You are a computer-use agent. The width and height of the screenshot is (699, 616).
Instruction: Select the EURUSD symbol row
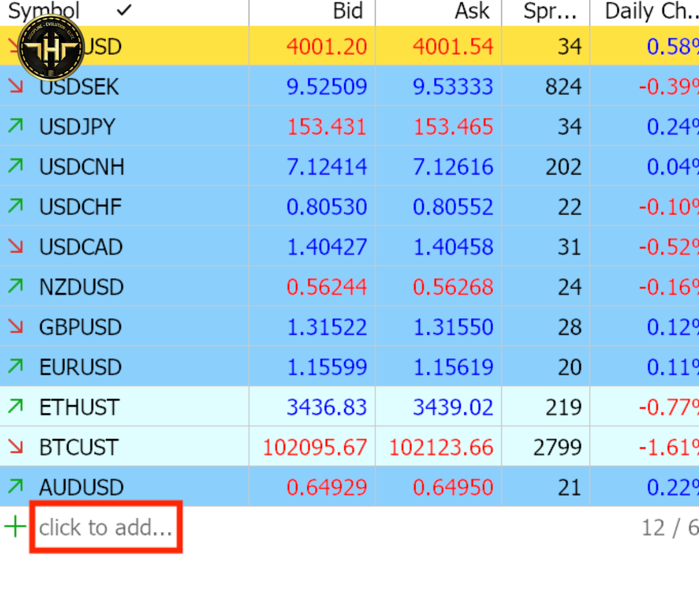pos(80,367)
